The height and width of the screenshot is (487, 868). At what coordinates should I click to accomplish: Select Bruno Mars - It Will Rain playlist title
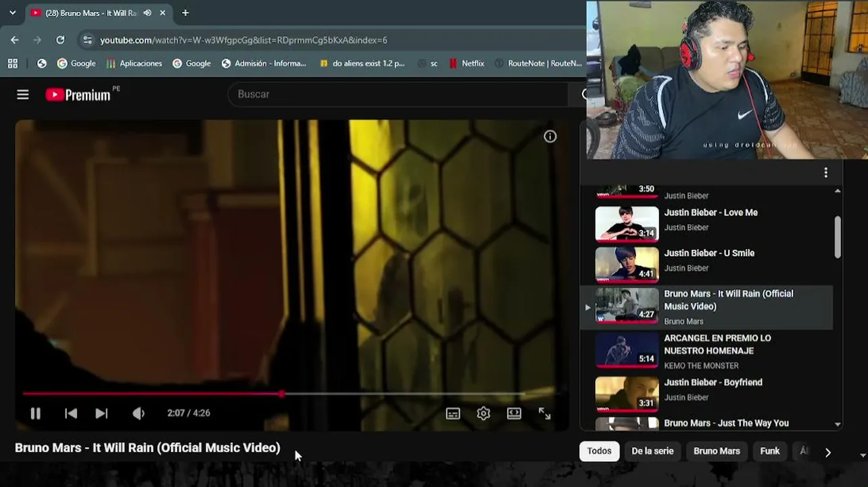729,300
